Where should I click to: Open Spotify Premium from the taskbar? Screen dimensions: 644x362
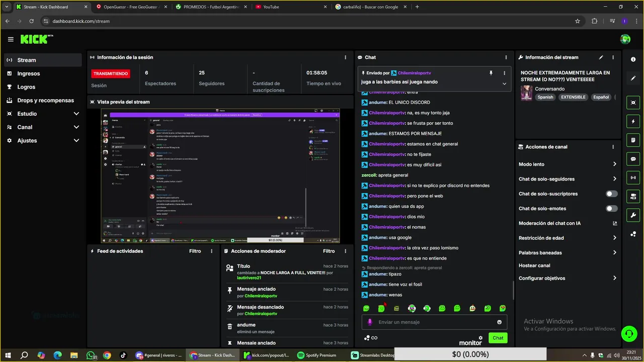pos(316,355)
